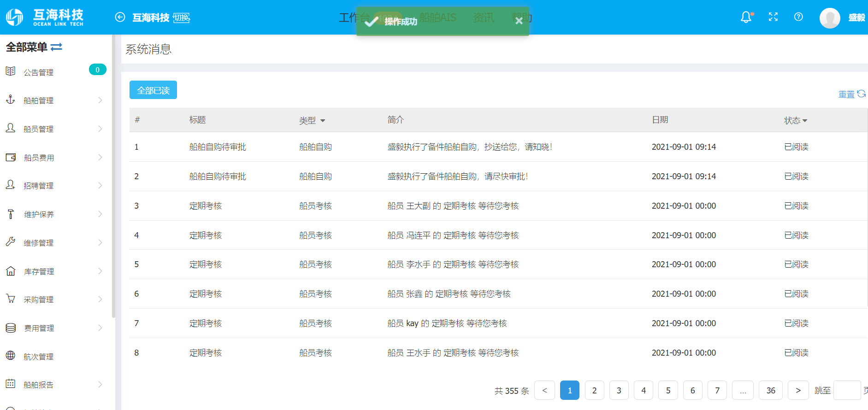Expand the 船舶报告 menu chevron
868x410 pixels.
pos(100,384)
